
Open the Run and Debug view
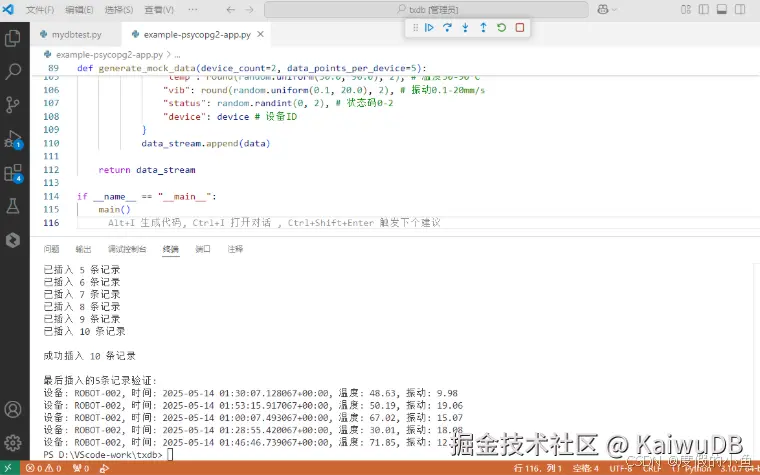[x=13, y=139]
